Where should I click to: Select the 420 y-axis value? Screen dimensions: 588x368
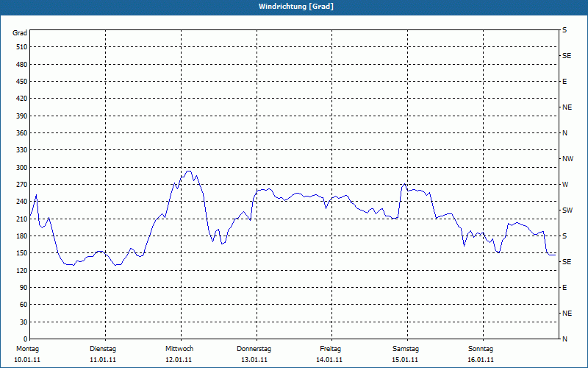22,99
